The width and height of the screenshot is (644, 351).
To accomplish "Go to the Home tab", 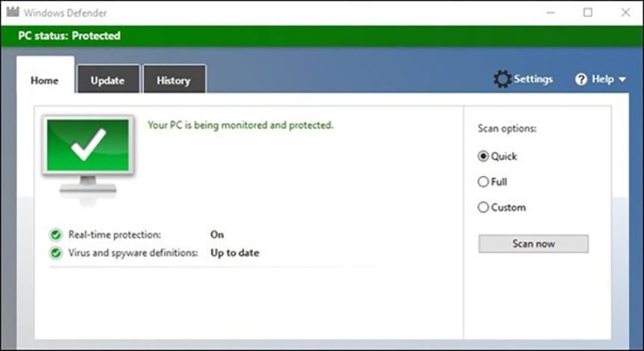I will (x=44, y=81).
